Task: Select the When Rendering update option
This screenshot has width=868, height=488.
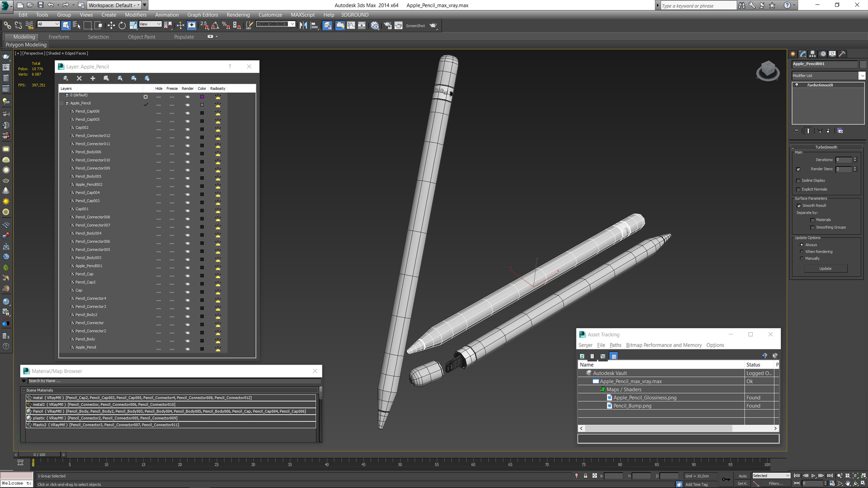Action: [802, 252]
